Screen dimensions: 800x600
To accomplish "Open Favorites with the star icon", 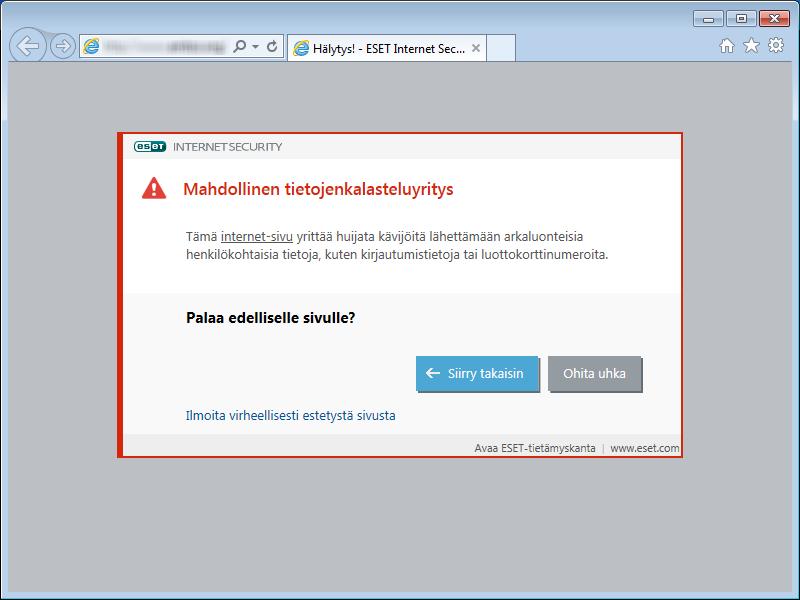I will (x=751, y=46).
